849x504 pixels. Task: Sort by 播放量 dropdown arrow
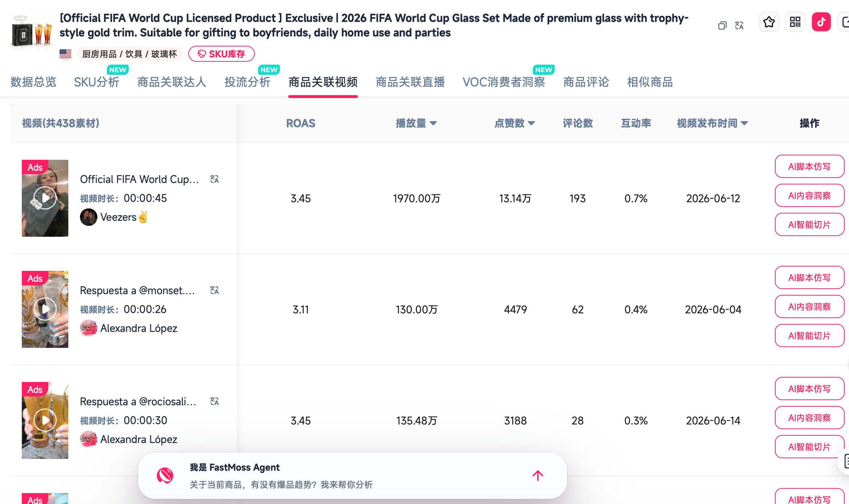point(433,123)
